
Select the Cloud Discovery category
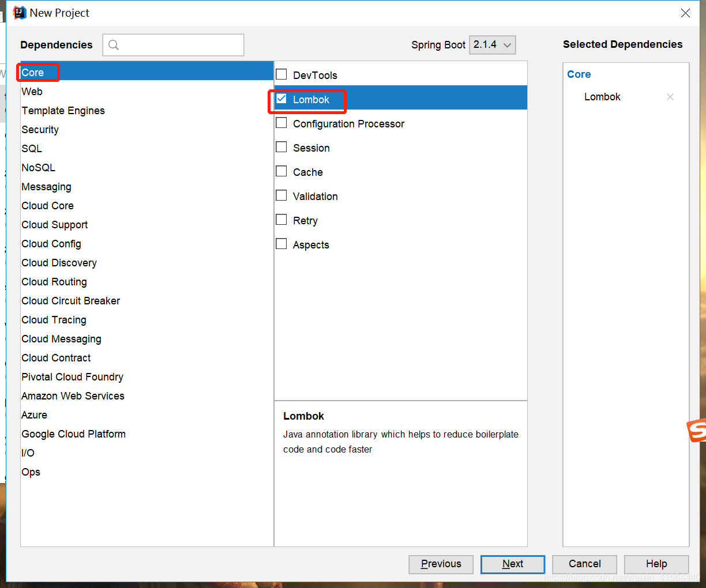pyautogui.click(x=147, y=263)
